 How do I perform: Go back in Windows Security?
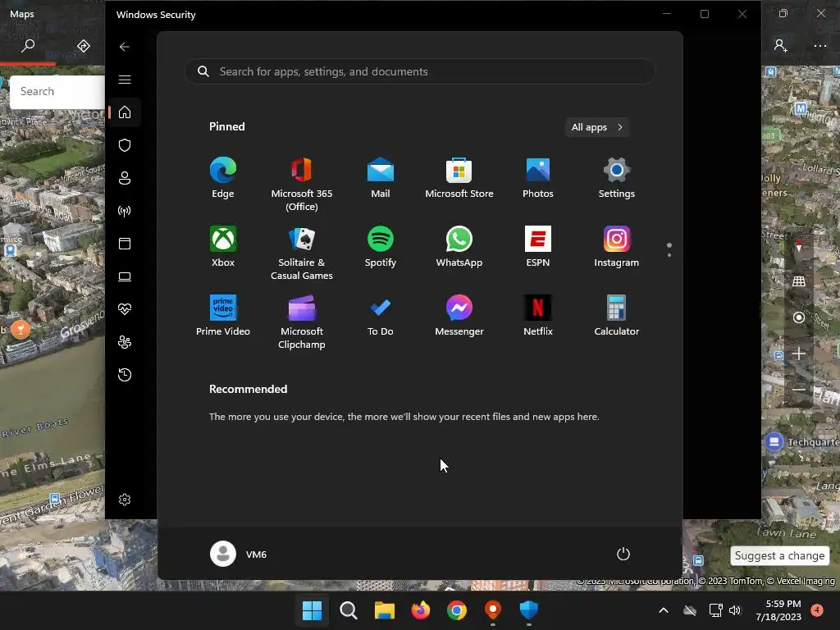pos(125,47)
